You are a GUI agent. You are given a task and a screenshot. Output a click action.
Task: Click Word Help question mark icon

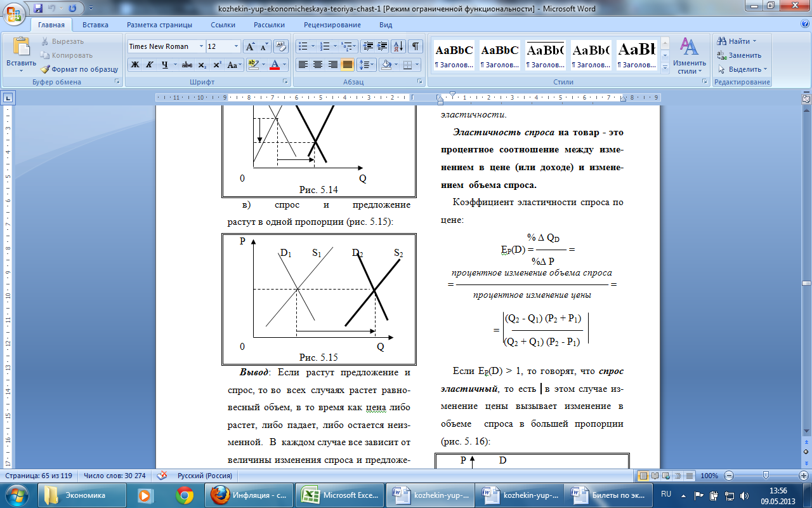804,24
